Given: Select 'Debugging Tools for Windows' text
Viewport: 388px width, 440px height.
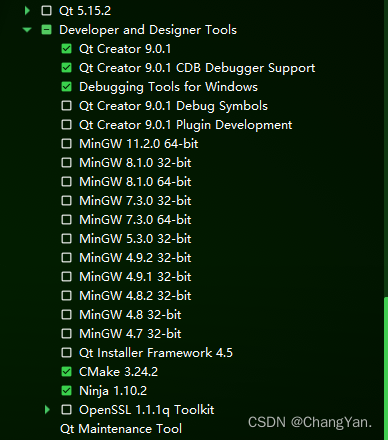Looking at the screenshot, I should pos(168,87).
